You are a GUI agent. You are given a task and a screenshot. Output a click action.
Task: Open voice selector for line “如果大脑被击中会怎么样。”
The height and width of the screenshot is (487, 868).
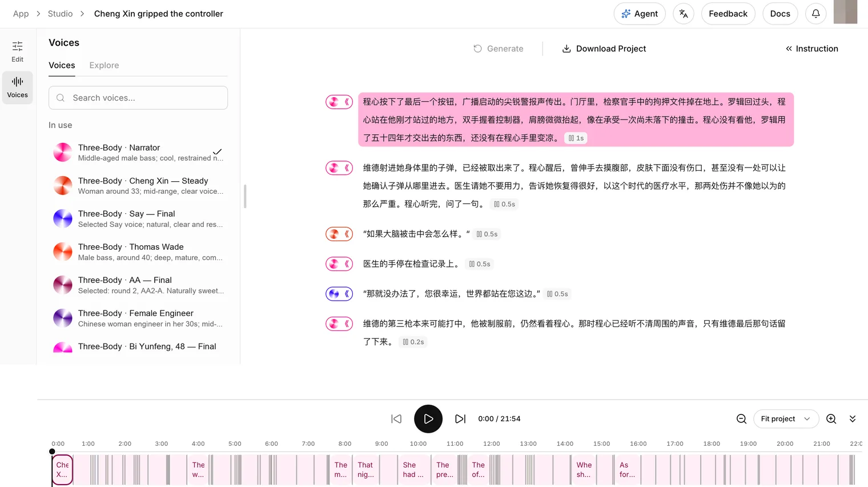pos(339,234)
